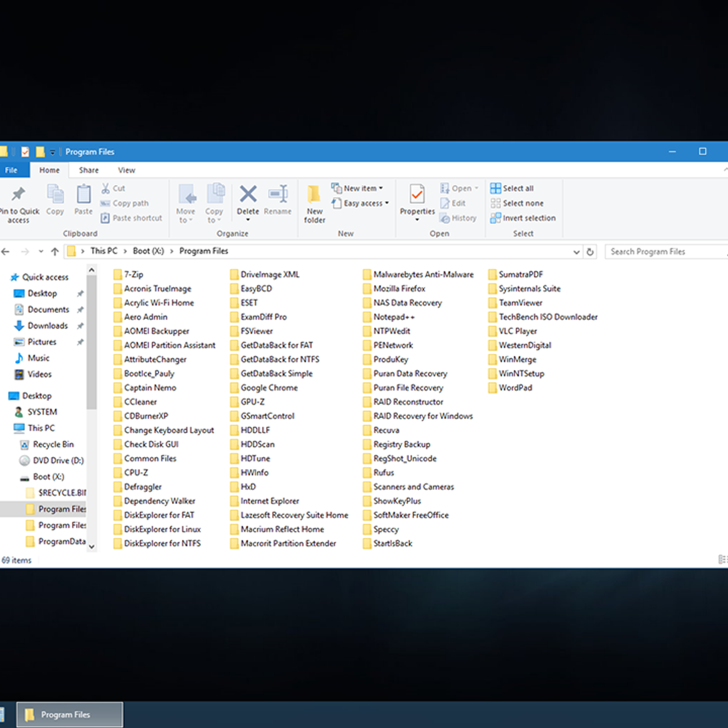Click the Properties checkmark icon
This screenshot has width=728, height=728.
click(417, 195)
